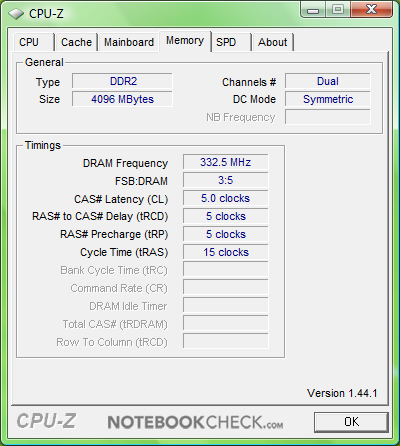Click the Timings group heading
The width and height of the screenshot is (400, 446).
click(x=43, y=145)
